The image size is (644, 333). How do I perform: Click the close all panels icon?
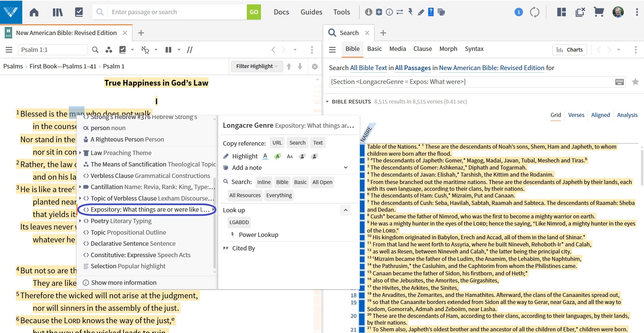pos(580,12)
